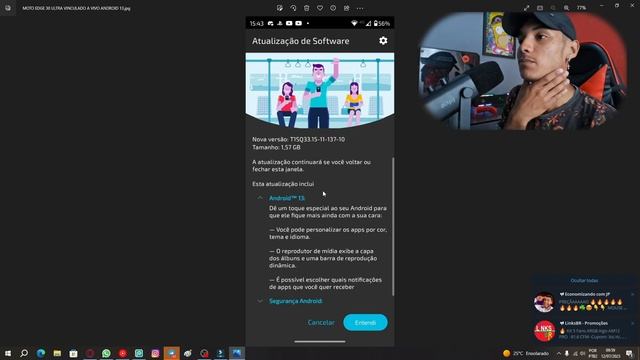This screenshot has width=640, height=360.
Task: Dismiss the LinksBR - Promoções notification
Action: 633,323
